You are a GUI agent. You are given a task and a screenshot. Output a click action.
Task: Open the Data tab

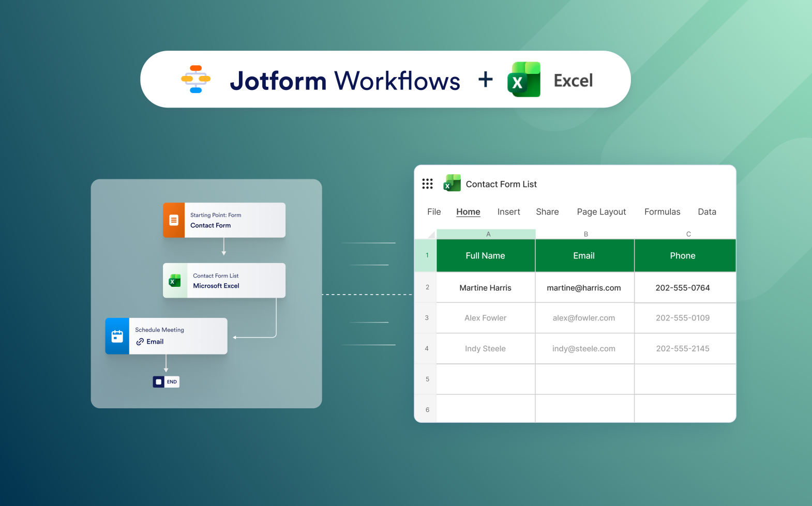tap(707, 212)
